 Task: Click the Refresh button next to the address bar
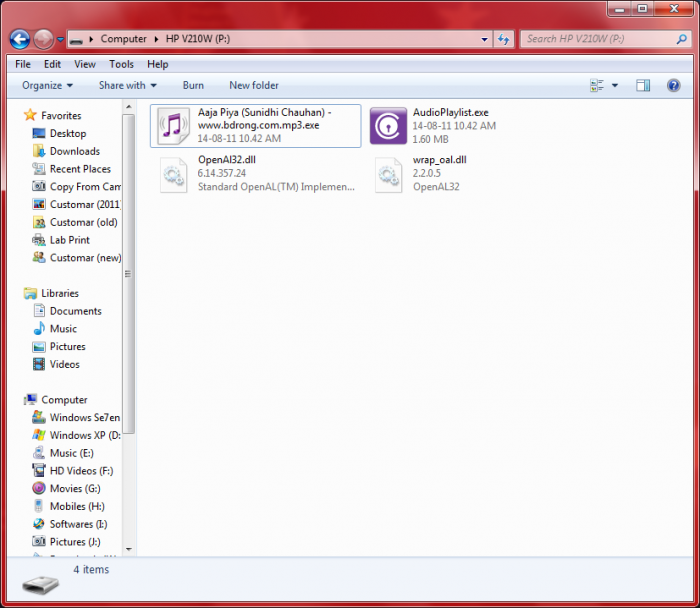[504, 39]
